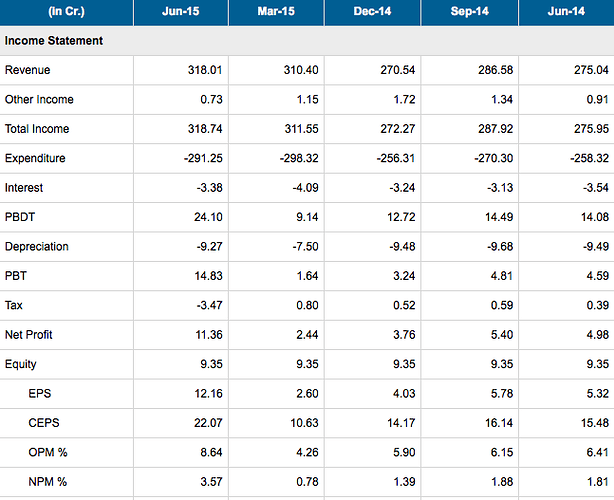Click Jun-15 revenue value 318.01
614x500 pixels.
click(205, 70)
